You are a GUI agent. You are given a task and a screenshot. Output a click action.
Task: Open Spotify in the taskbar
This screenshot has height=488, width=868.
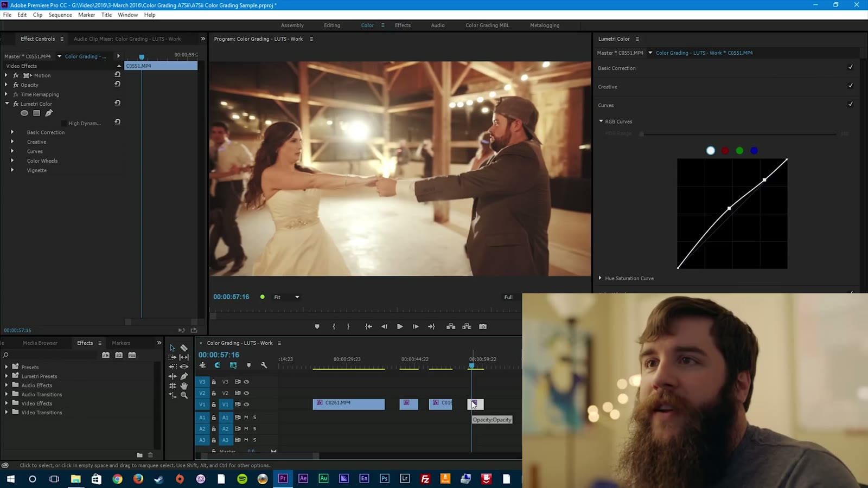click(242, 478)
